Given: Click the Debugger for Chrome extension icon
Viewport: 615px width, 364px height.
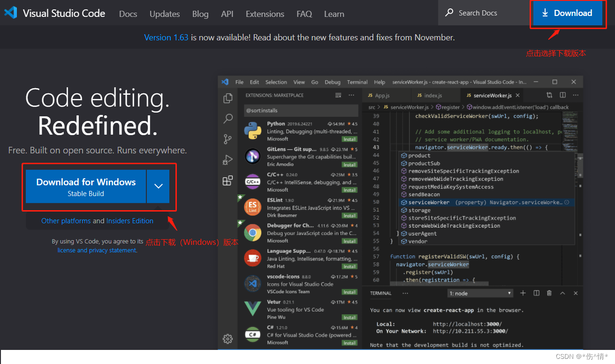Looking at the screenshot, I should click(252, 233).
